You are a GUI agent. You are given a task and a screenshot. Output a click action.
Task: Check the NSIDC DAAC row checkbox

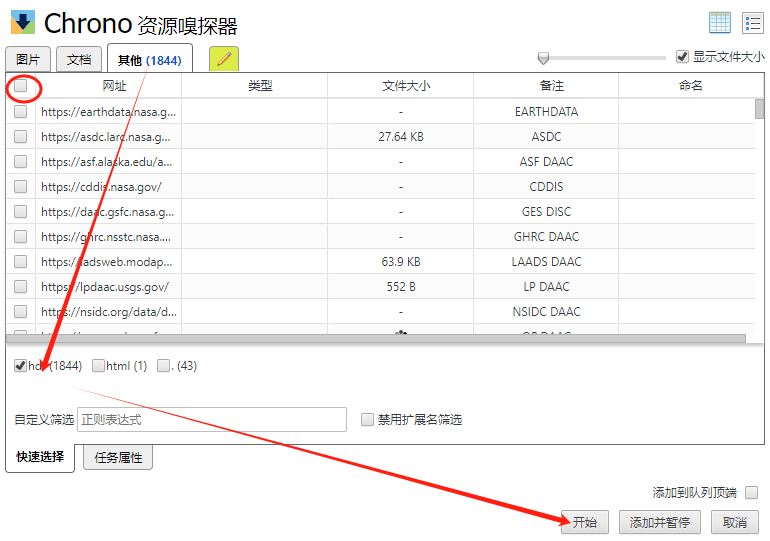pyautogui.click(x=21, y=312)
